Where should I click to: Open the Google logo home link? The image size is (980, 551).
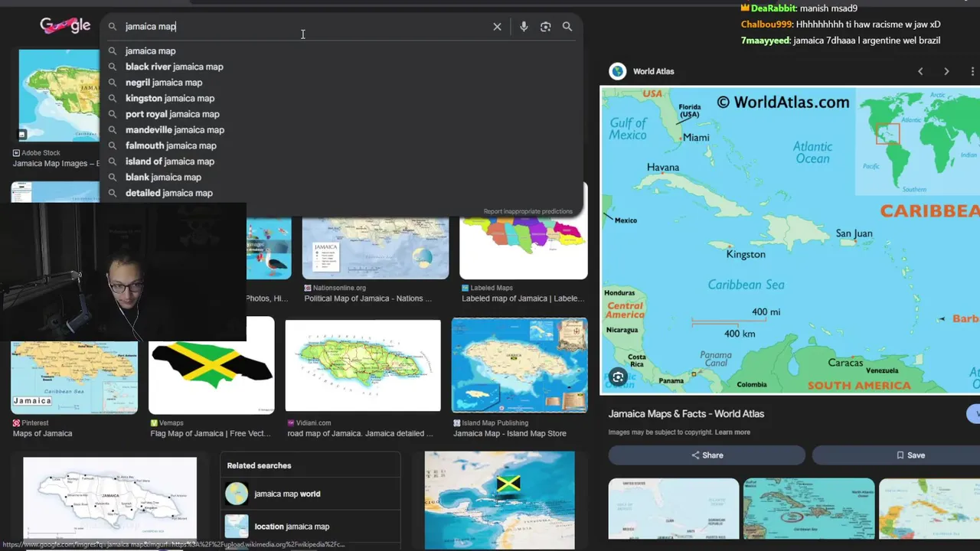click(65, 25)
